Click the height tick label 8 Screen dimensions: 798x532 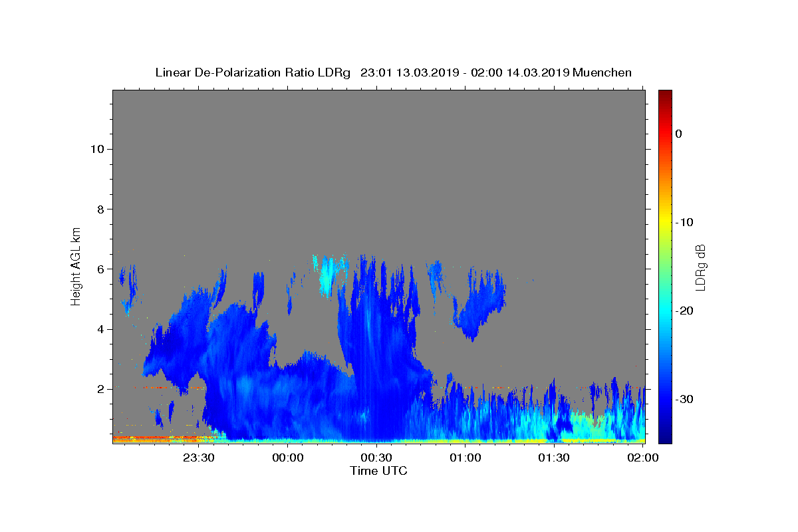tap(99, 209)
